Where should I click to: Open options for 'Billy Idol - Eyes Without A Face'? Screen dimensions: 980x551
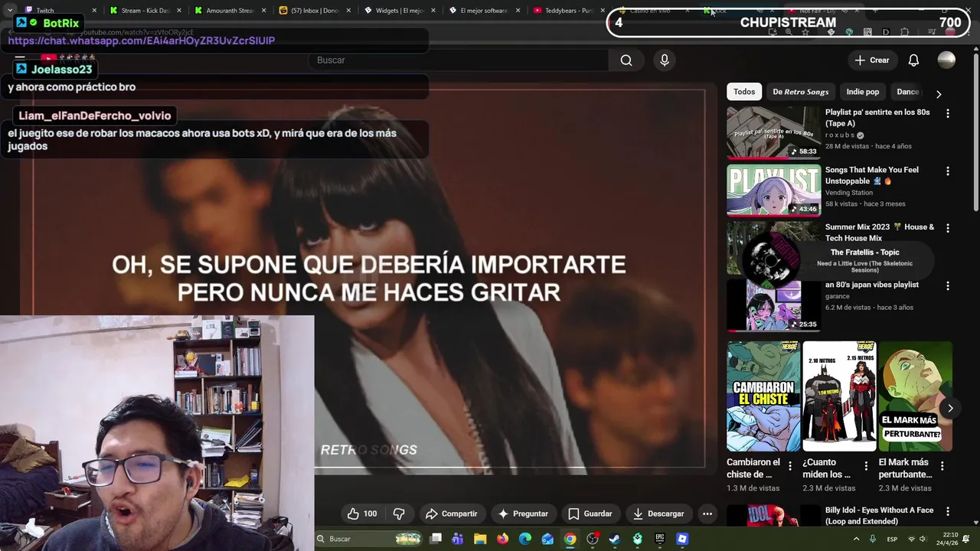[x=948, y=511]
